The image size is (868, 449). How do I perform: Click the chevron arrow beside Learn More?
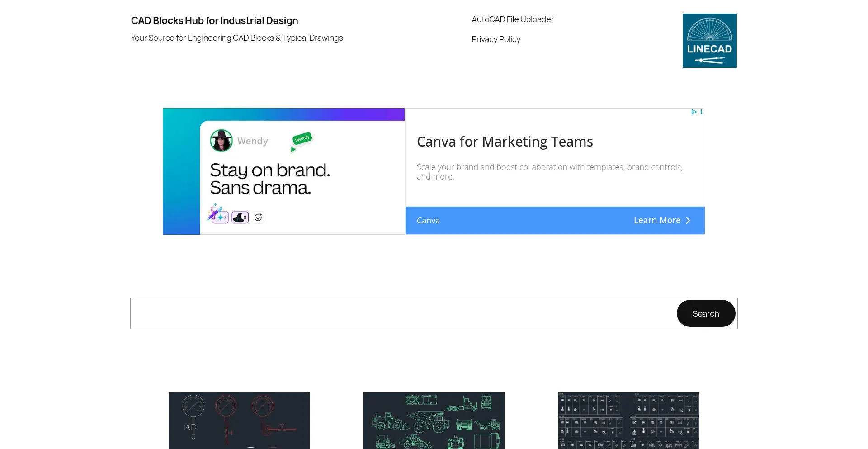(688, 221)
